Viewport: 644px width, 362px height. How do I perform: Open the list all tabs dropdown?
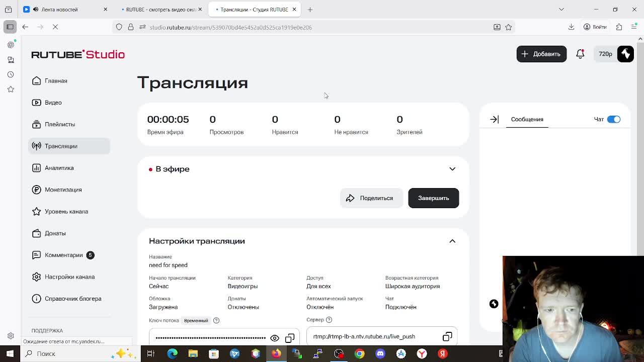(561, 10)
